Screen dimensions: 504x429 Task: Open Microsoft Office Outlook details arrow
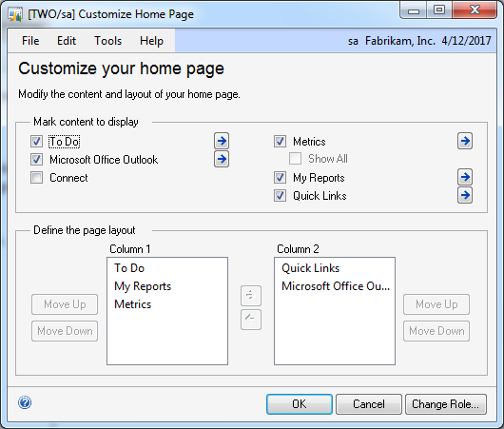tap(222, 159)
